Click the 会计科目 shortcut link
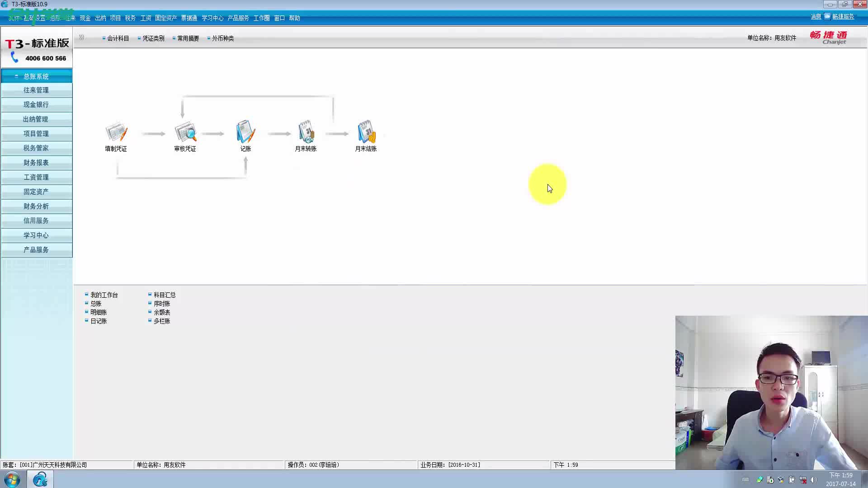The width and height of the screenshot is (868, 488). pyautogui.click(x=118, y=38)
